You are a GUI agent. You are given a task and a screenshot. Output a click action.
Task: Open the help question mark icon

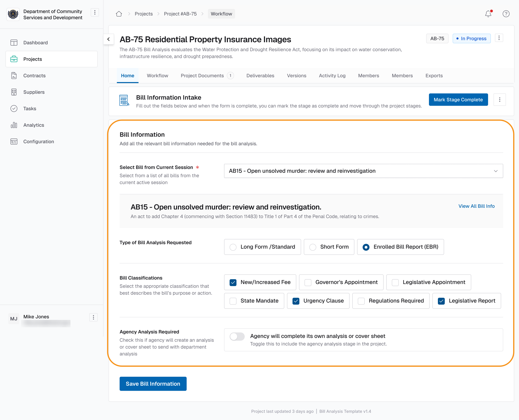506,14
